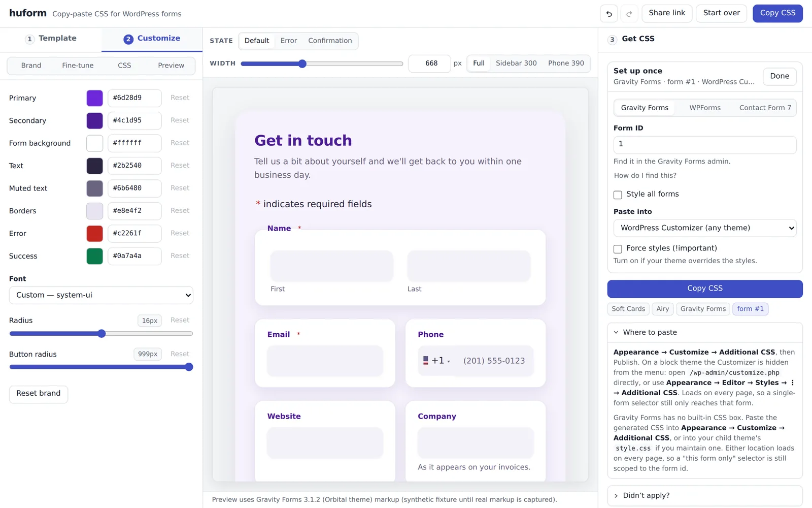Click the Button radius slider handle
This screenshot has height=508, width=812.
click(x=189, y=367)
